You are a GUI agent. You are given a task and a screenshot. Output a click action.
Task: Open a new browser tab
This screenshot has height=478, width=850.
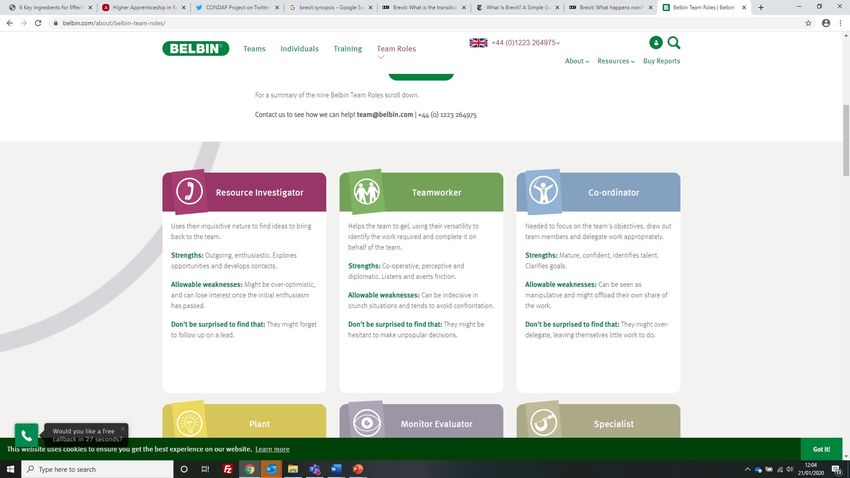pos(761,8)
